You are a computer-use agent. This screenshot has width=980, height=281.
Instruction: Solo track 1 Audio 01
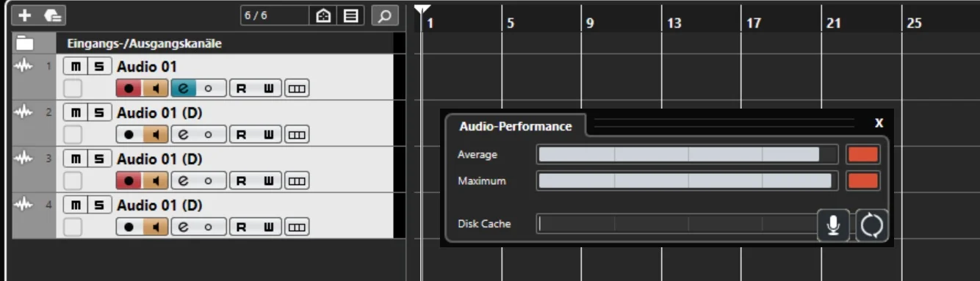[x=99, y=67]
